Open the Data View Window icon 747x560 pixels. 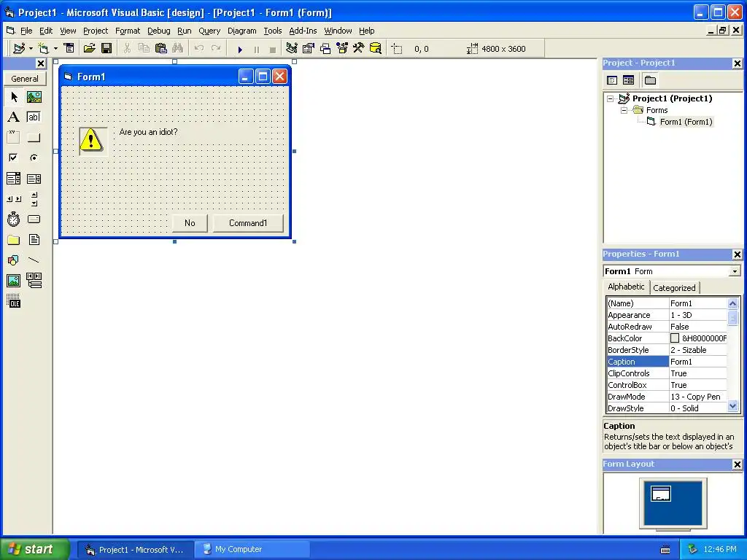pyautogui.click(x=376, y=48)
